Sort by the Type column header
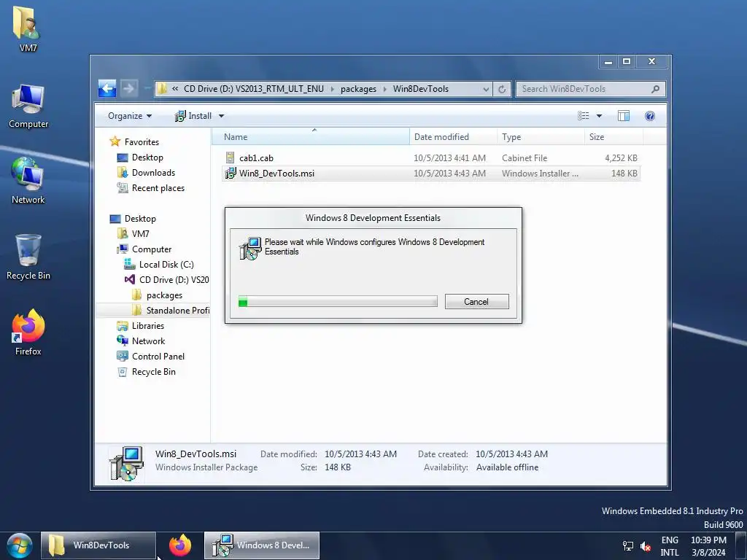747x560 pixels. click(541, 136)
